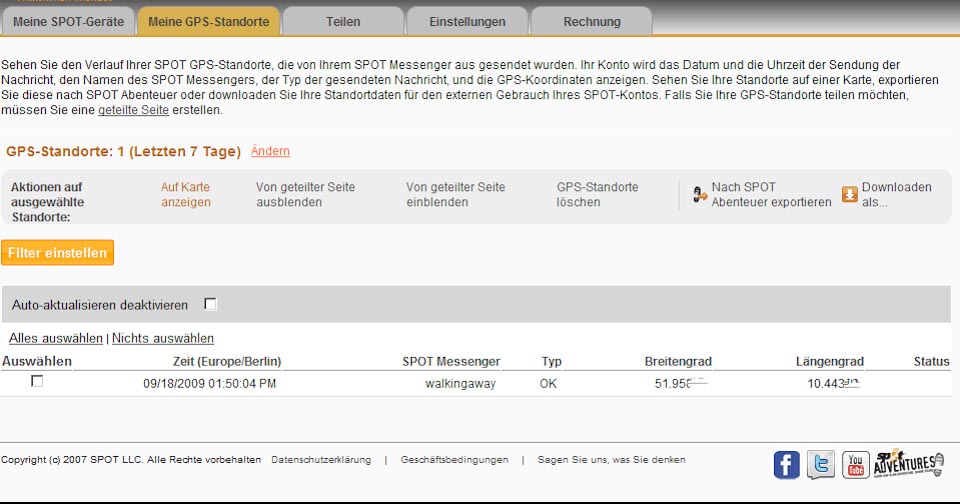960x504 pixels.
Task: Click GPS-Standorte löschen action
Action: [x=597, y=194]
